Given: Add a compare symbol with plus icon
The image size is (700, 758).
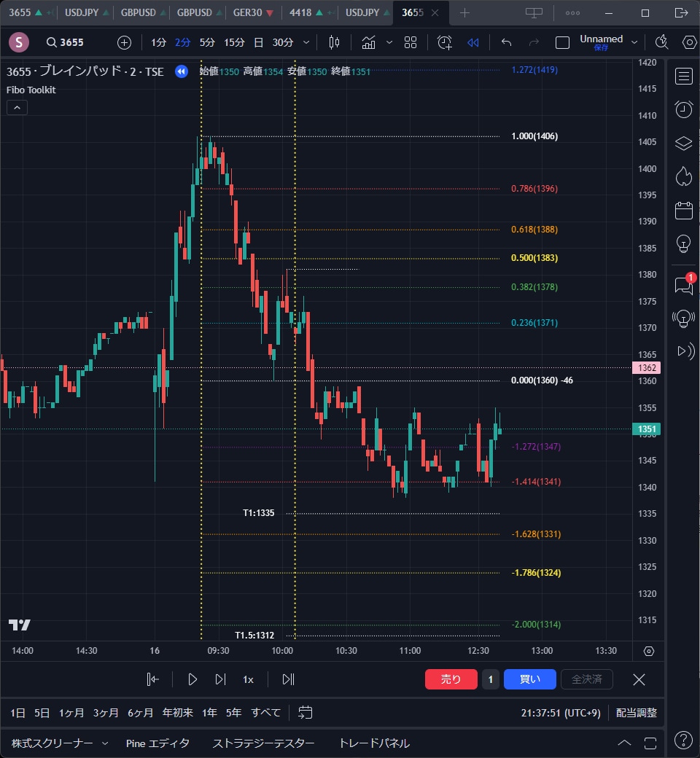Looking at the screenshot, I should (x=125, y=42).
